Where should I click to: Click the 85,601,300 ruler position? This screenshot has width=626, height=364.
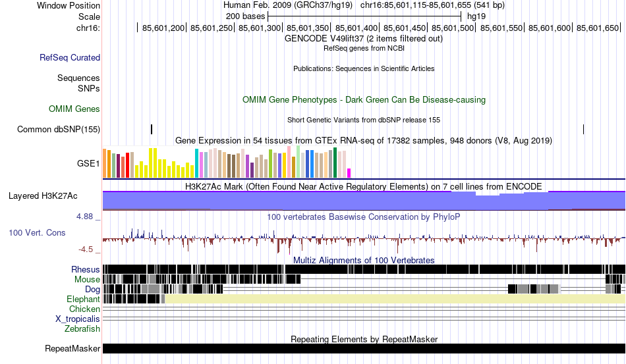(x=260, y=28)
